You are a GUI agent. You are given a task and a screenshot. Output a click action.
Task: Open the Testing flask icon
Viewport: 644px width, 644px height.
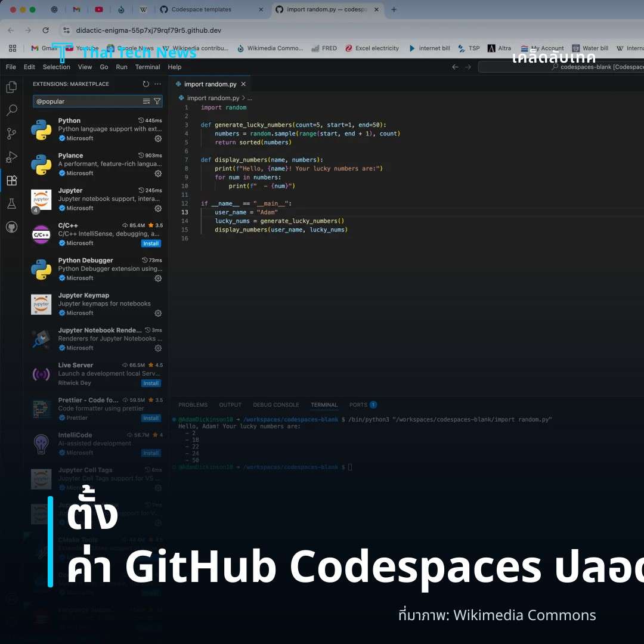tap(11, 204)
